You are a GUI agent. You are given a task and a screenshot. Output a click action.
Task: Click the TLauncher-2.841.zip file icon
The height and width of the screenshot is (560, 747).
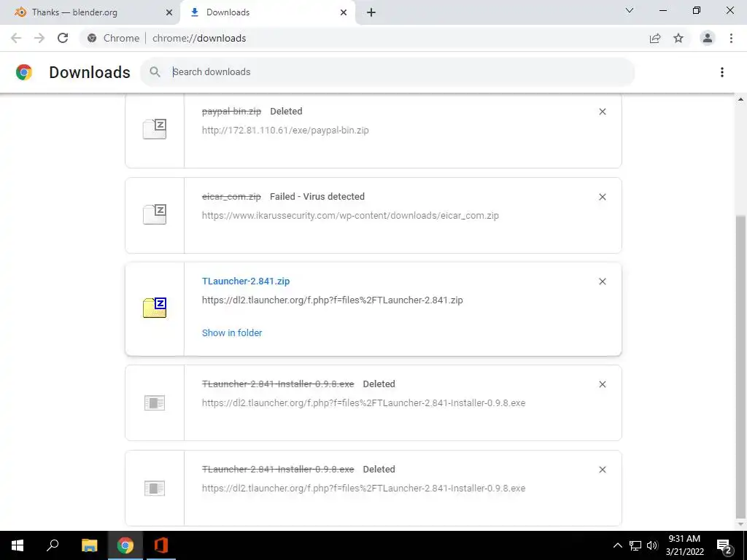155,308
